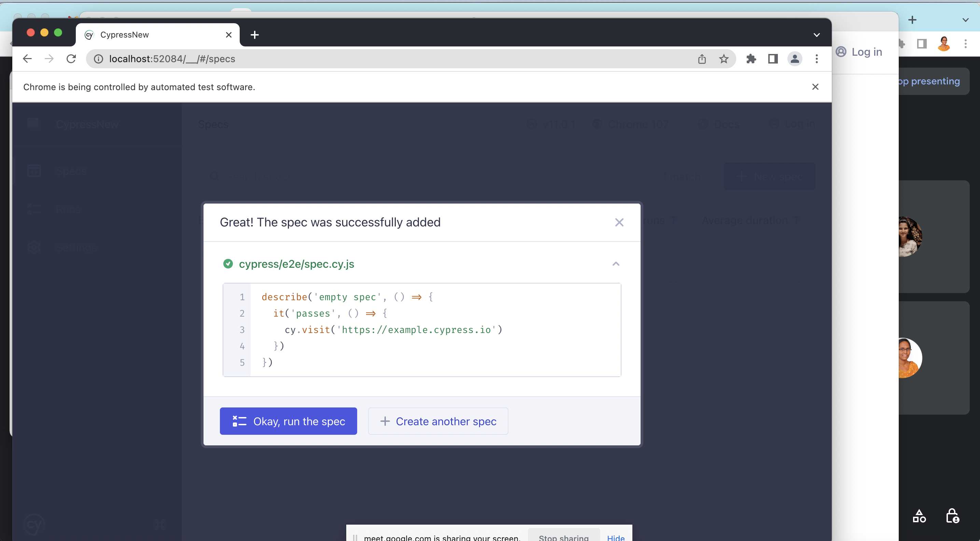Open new tab in background browser window

click(912, 20)
